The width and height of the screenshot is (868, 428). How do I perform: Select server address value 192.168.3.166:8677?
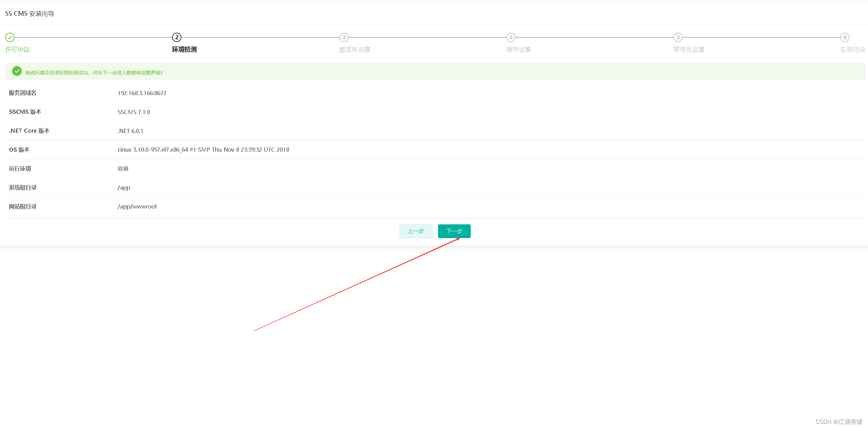(142, 93)
